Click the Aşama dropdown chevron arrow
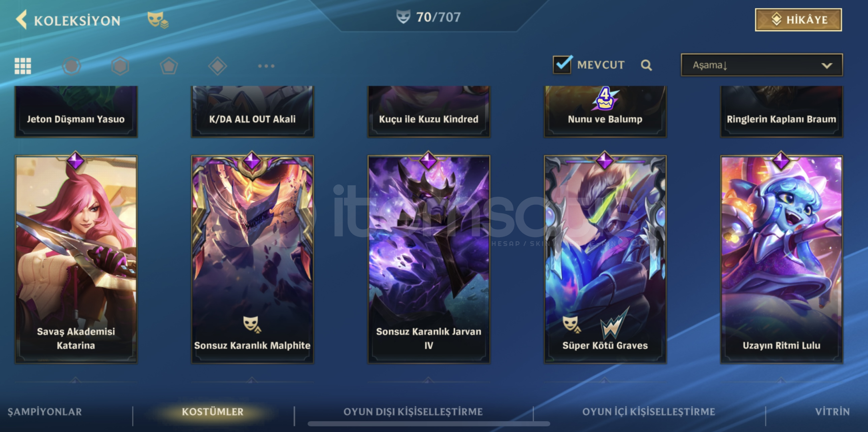This screenshot has height=432, width=868. [827, 66]
